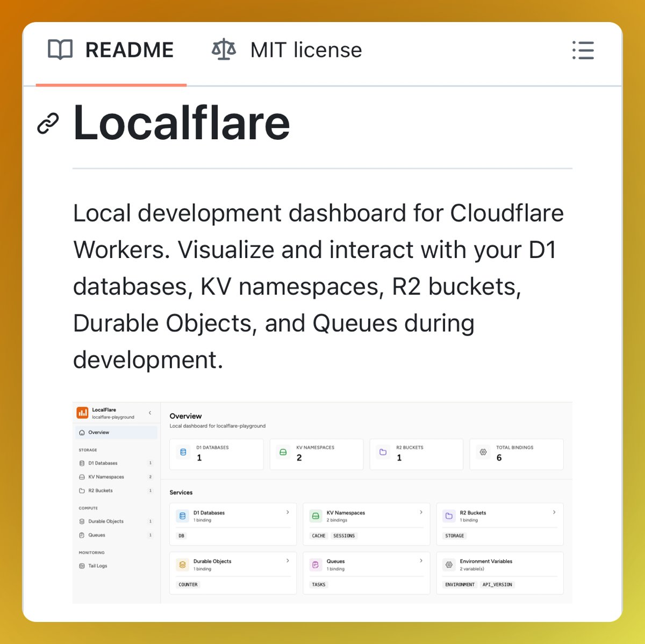The width and height of the screenshot is (645, 644).
Task: Click the API_VERSION variable tag
Action: tap(497, 584)
